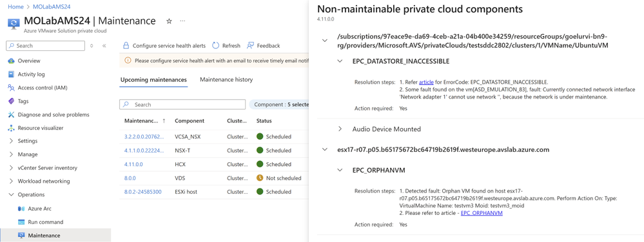
Task: Open the more options ellipsis in the header
Action: click(183, 21)
